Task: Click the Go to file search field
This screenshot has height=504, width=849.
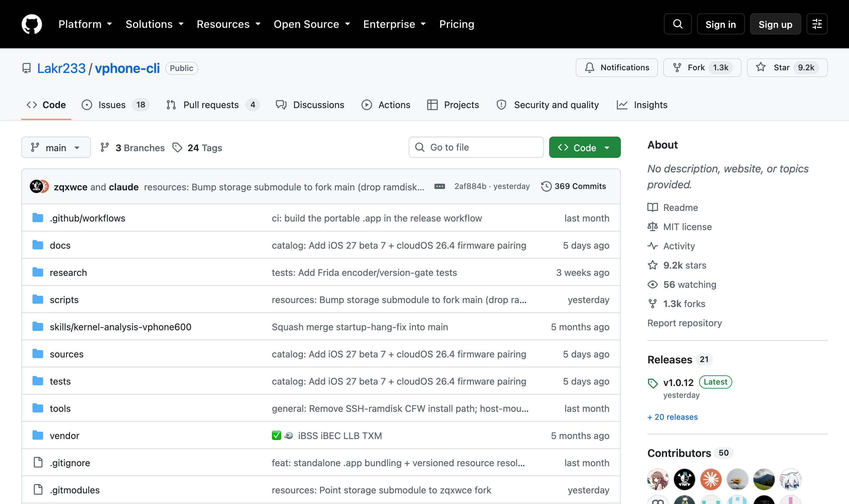Action: [476, 148]
